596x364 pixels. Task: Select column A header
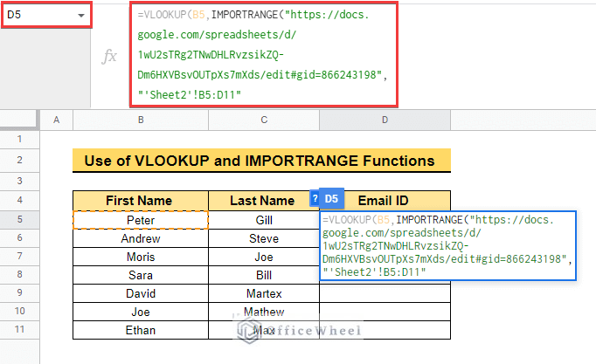click(56, 120)
